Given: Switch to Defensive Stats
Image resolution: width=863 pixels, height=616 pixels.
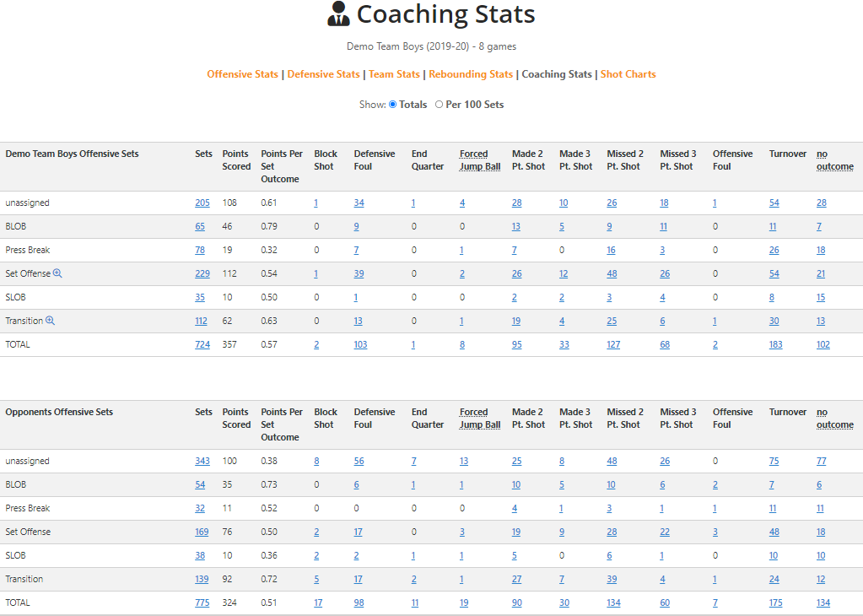Looking at the screenshot, I should coord(323,74).
